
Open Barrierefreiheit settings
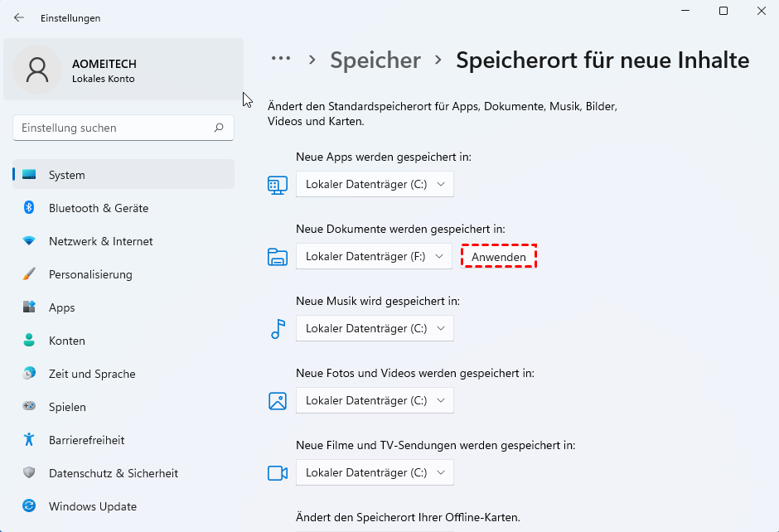tap(86, 440)
